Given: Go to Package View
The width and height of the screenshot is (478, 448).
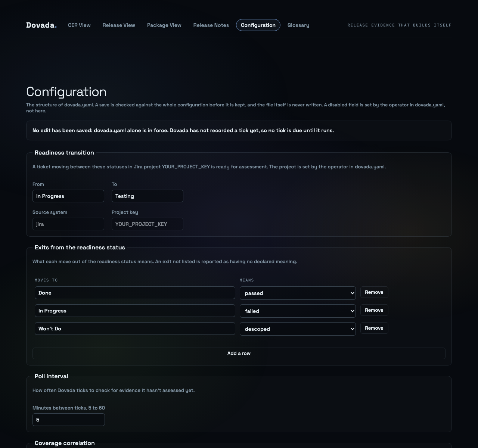Looking at the screenshot, I should click(164, 25).
